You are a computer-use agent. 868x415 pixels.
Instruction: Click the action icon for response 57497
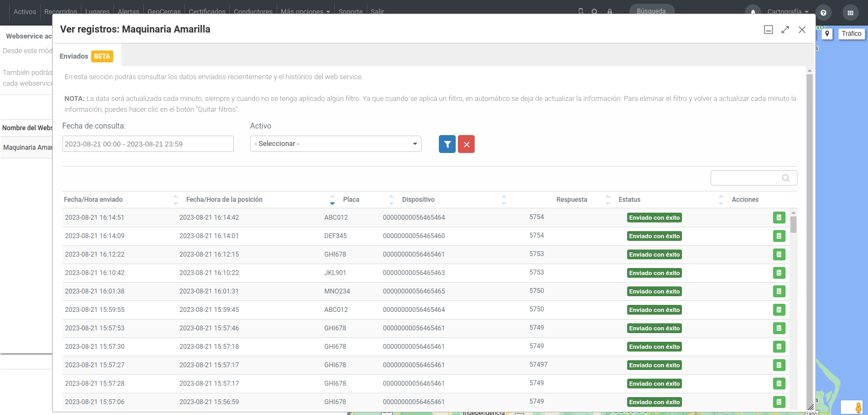(779, 365)
